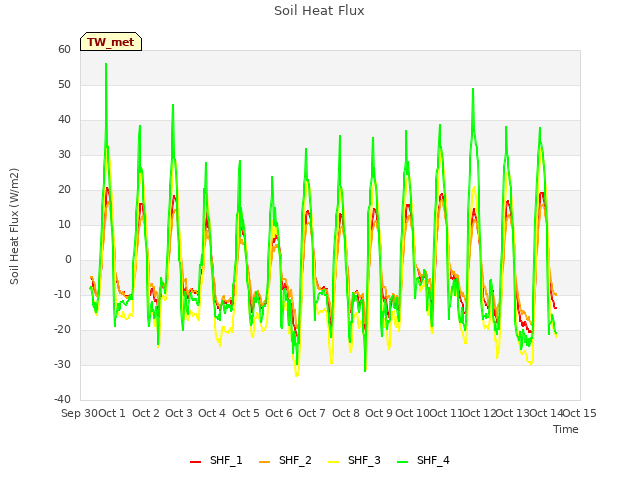Click the Oct 10 x-axis tick label

[412, 413]
